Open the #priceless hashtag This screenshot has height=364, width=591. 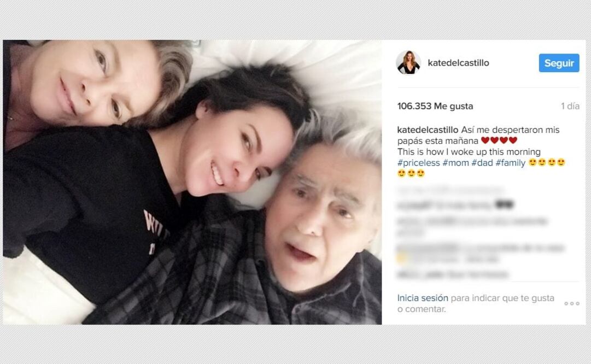point(418,163)
